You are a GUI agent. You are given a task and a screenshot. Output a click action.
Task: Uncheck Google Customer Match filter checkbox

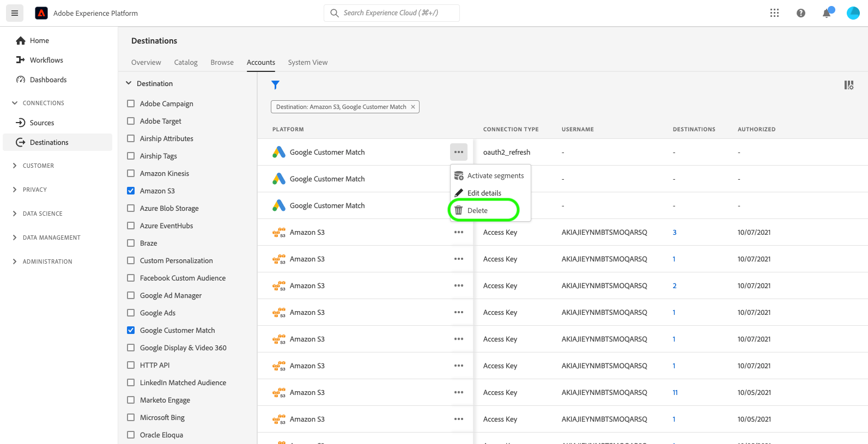(131, 330)
